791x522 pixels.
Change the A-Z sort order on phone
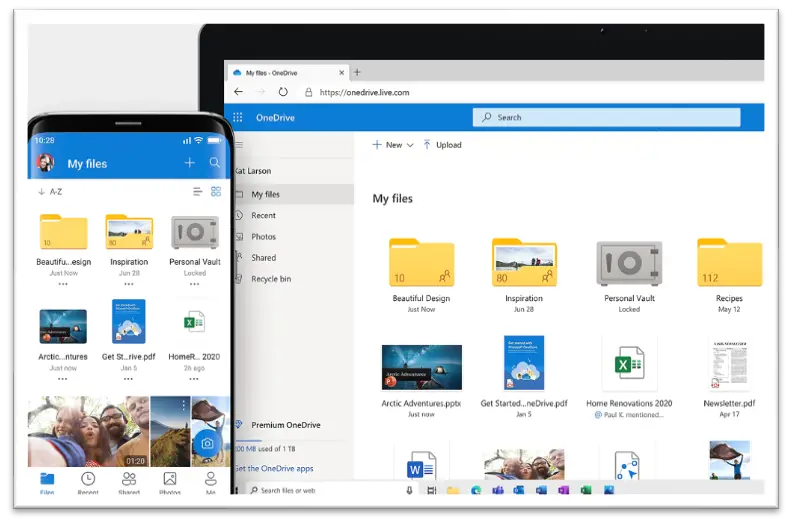(x=50, y=192)
